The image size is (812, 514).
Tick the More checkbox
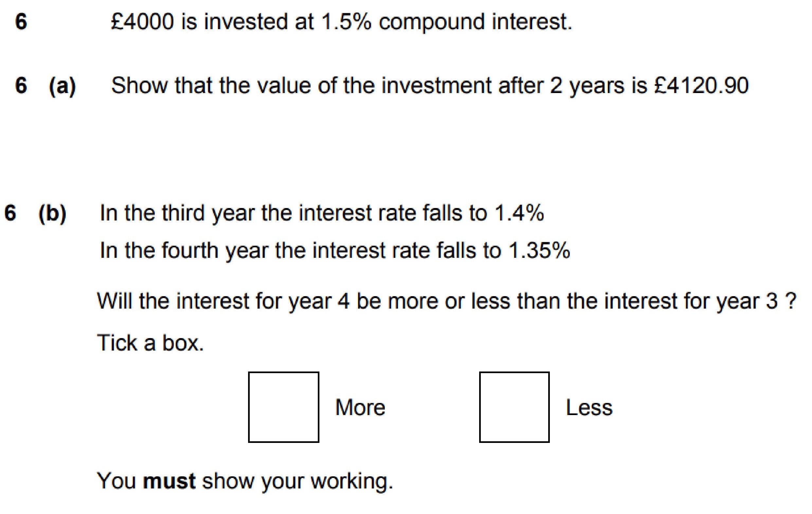[283, 407]
